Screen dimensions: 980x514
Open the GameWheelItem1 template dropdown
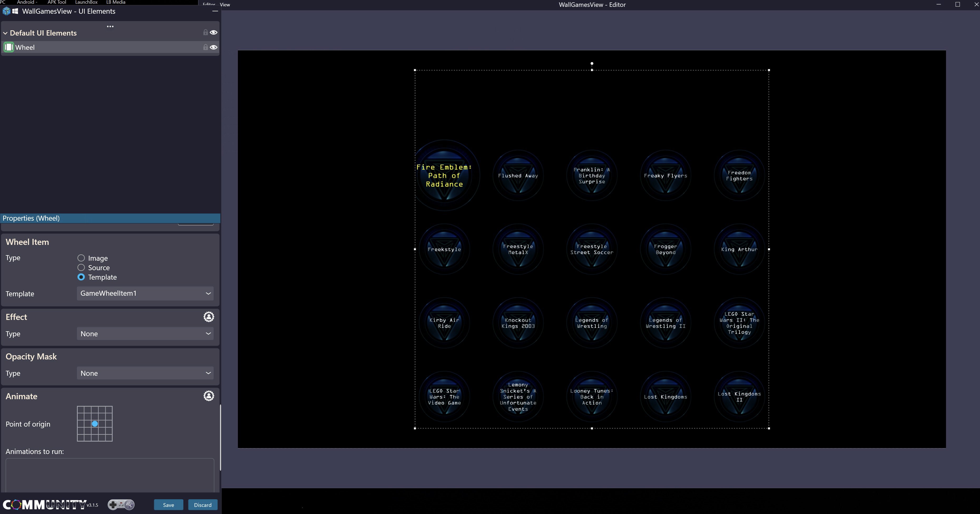pyautogui.click(x=145, y=293)
